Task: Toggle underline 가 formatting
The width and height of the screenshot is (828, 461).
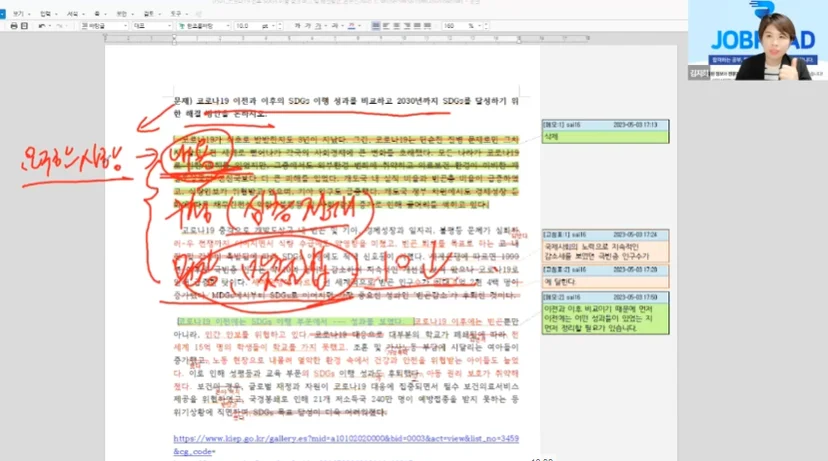Action: 318,26
